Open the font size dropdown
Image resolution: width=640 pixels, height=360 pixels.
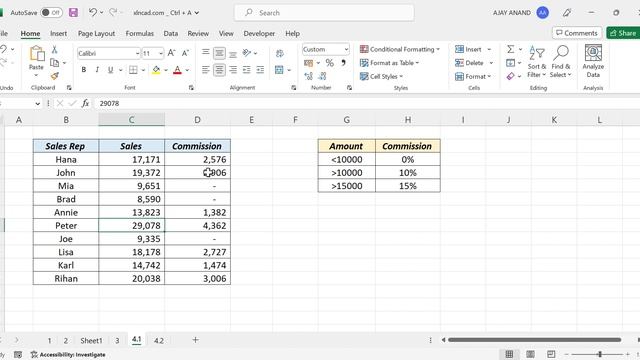(161, 53)
